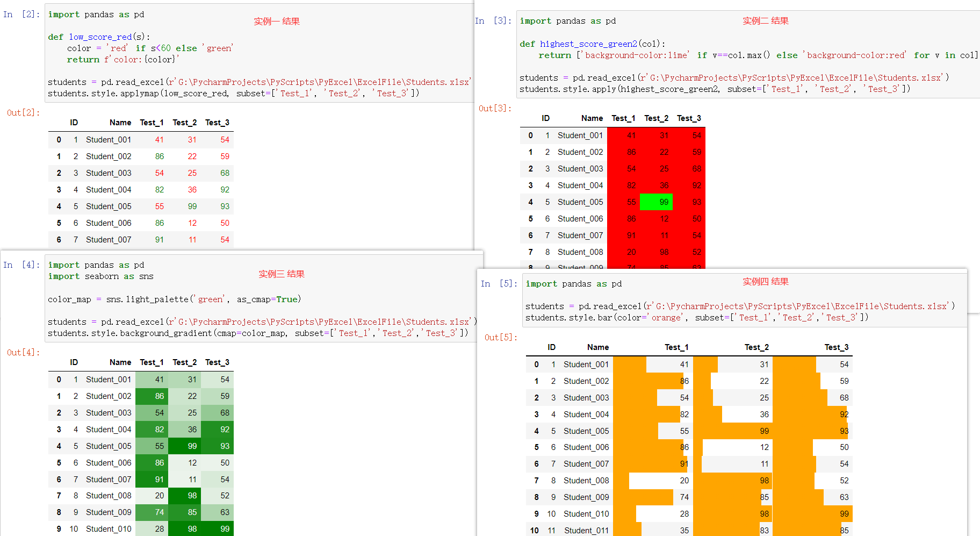Screen dimensions: 980x536
Task: Click Student_008's Test_1 value 20 in Out[5]
Action: (684, 481)
